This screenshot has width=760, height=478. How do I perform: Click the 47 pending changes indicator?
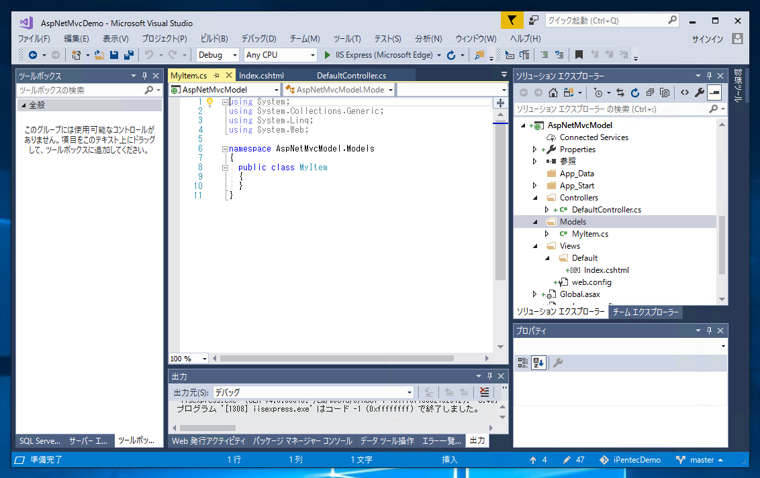(573, 460)
